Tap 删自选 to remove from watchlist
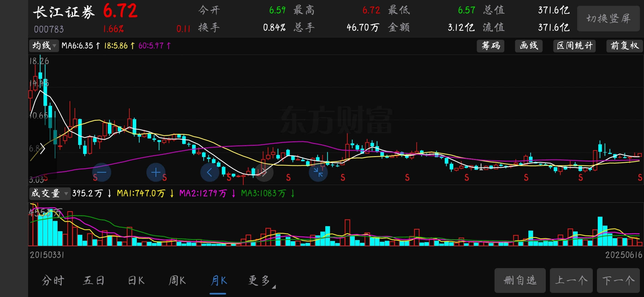This screenshot has height=297, width=644. 520,280
